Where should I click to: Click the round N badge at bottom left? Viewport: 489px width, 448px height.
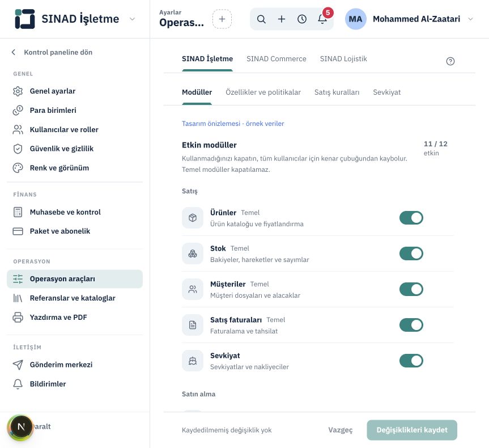tap(20, 427)
